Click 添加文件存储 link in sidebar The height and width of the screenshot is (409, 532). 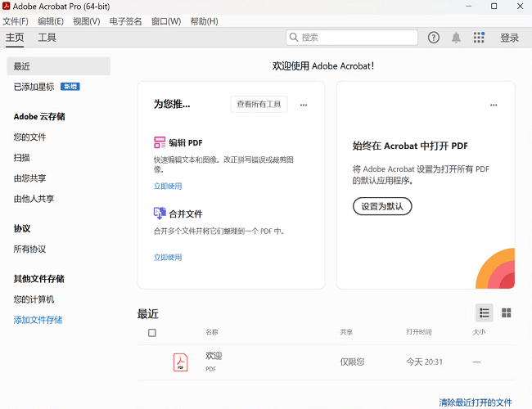tap(38, 320)
